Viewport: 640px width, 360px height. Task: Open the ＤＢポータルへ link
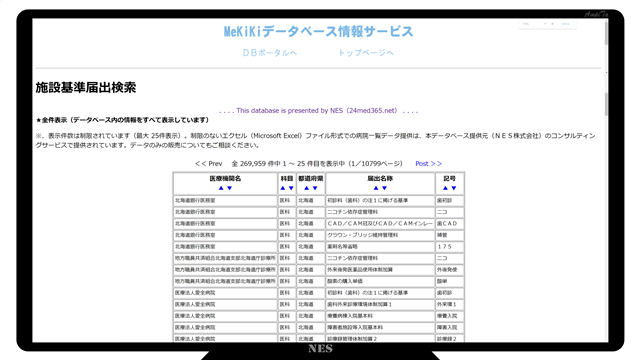pyautogui.click(x=270, y=53)
